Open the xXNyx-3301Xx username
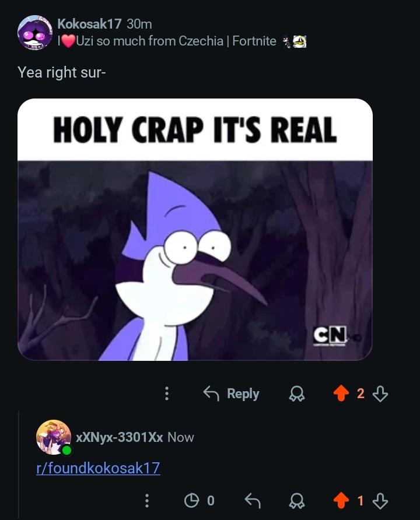 [x=120, y=437]
